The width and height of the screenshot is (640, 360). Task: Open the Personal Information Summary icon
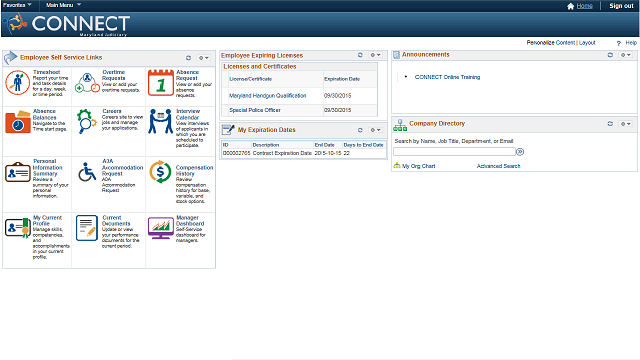coord(18,172)
